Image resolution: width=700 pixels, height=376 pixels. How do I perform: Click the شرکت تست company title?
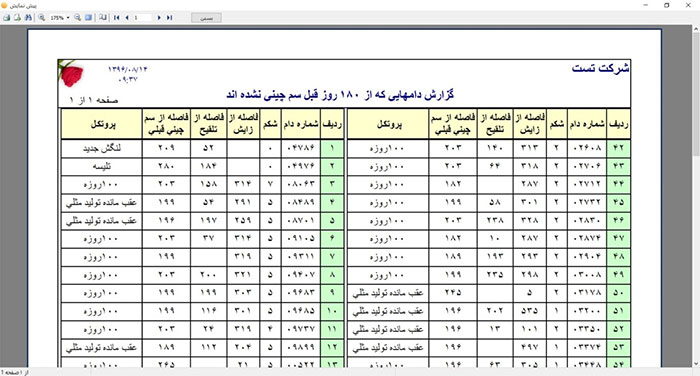coord(600,68)
